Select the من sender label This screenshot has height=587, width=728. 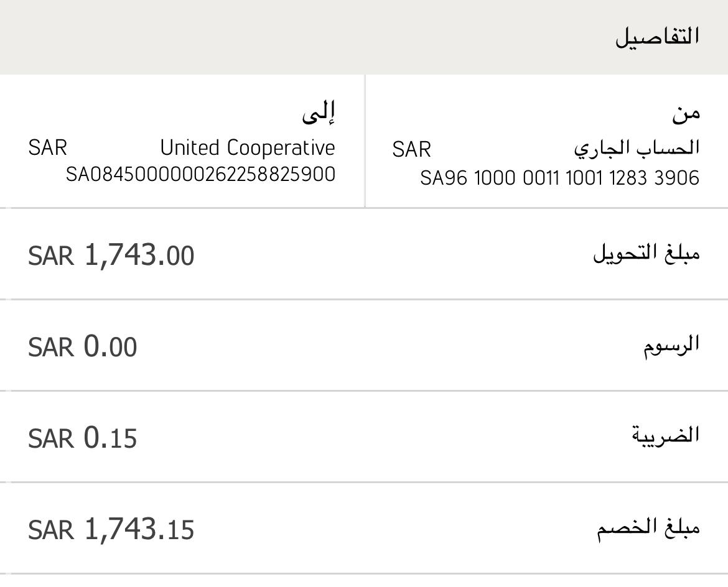point(686,113)
